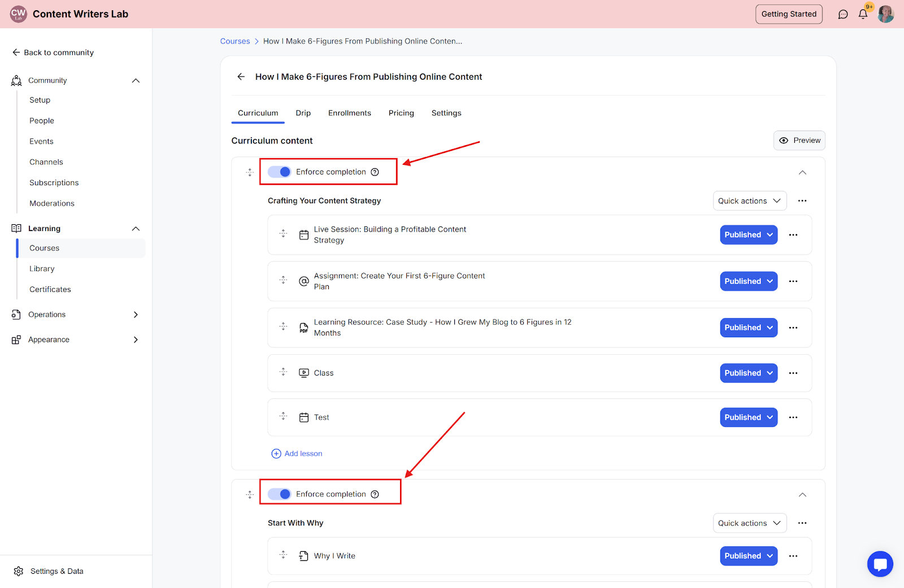Open Quick actions dropdown for Crafting Your Content Strategy
904x588 pixels.
(x=749, y=201)
